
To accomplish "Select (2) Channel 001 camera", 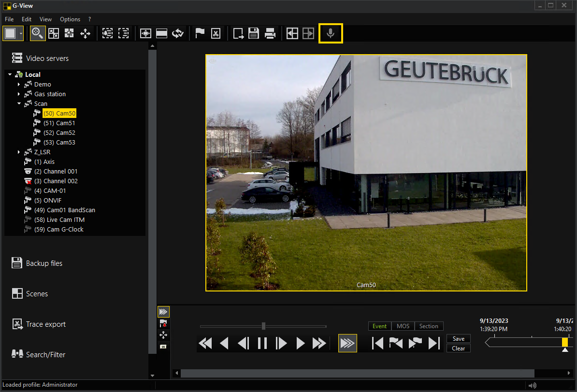I will coord(56,171).
